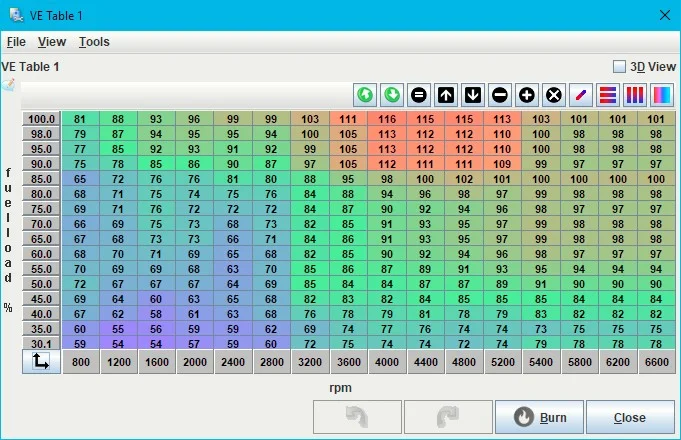
Task: Select cell 81 at 800 rpm, 100.0 load
Action: pyautogui.click(x=80, y=119)
